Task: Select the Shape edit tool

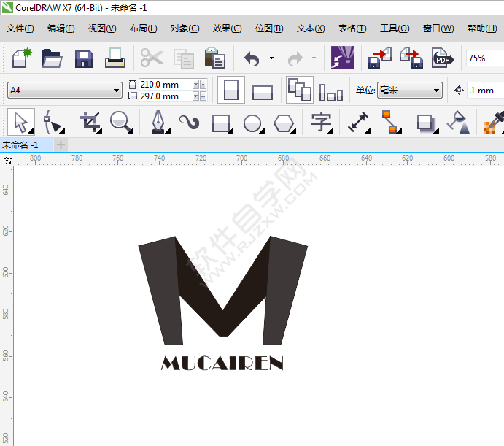Action: tap(54, 122)
